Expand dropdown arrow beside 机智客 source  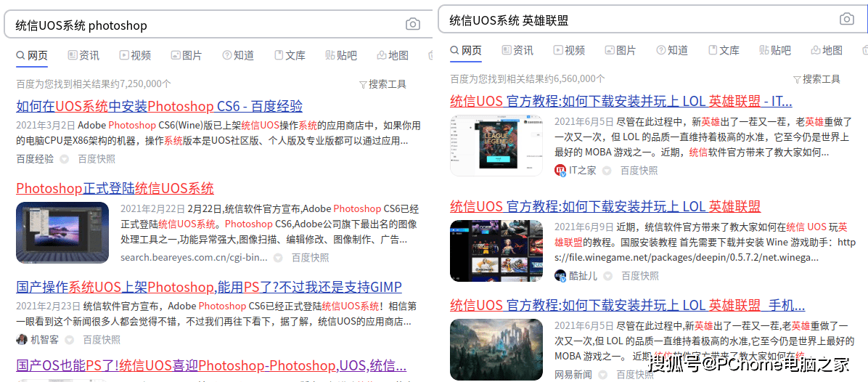(x=69, y=340)
